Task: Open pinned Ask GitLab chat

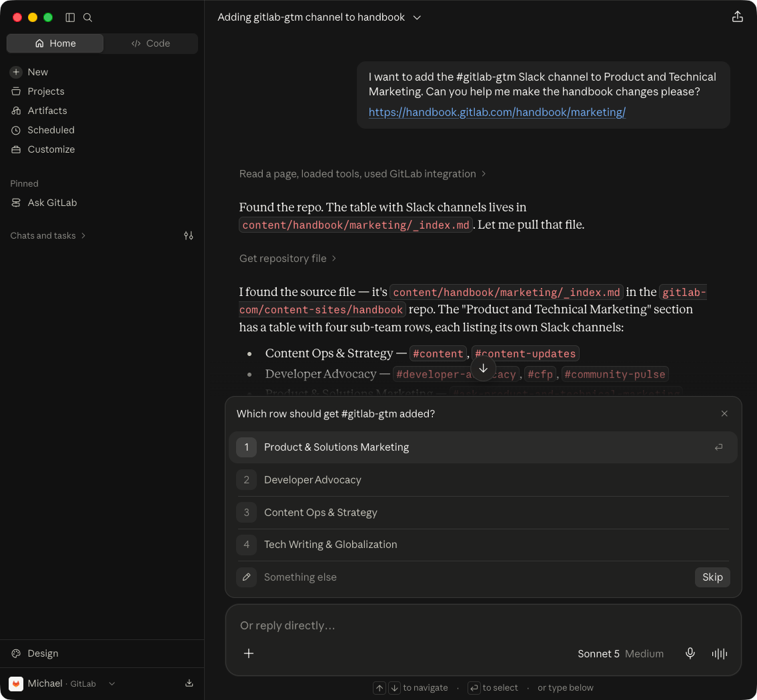Action: click(x=52, y=203)
